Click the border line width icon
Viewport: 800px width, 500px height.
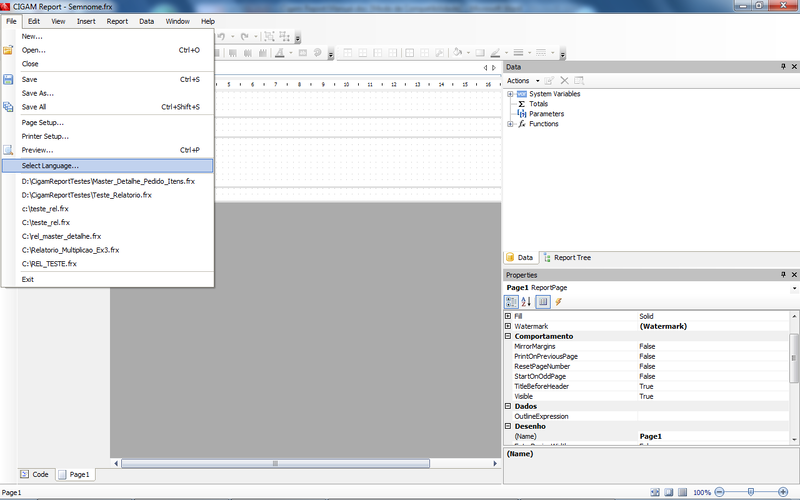coord(518,53)
